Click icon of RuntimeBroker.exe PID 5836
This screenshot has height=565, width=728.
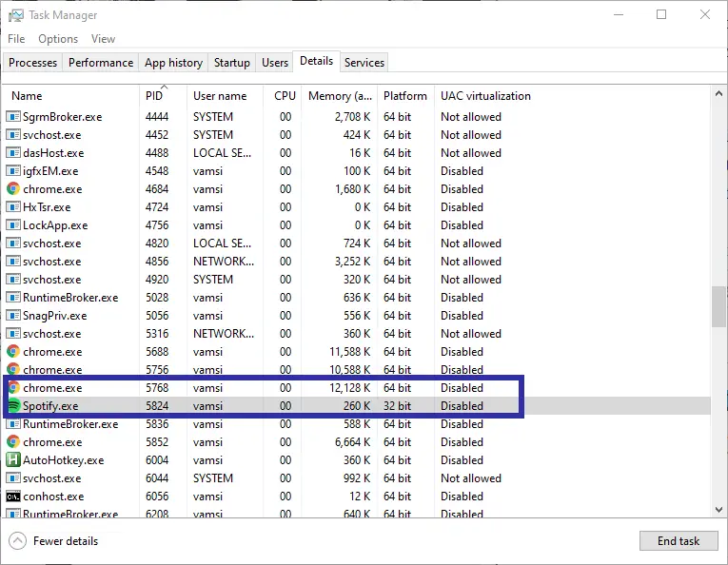click(x=13, y=424)
